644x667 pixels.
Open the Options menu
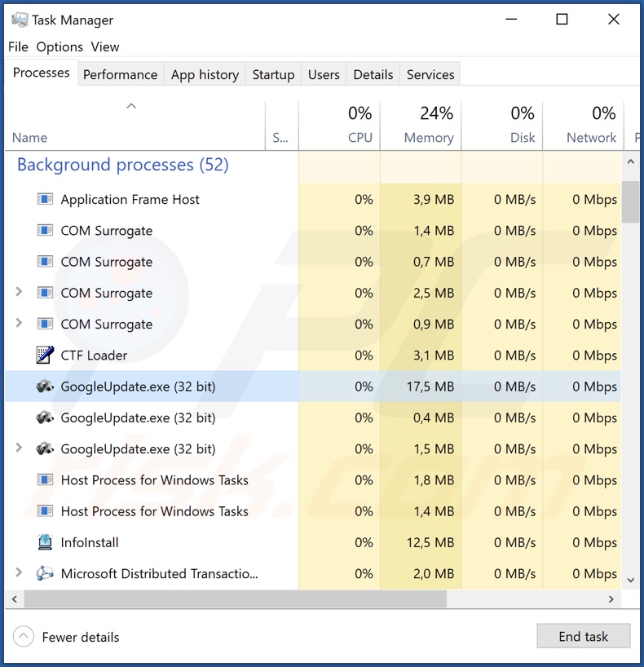click(60, 46)
